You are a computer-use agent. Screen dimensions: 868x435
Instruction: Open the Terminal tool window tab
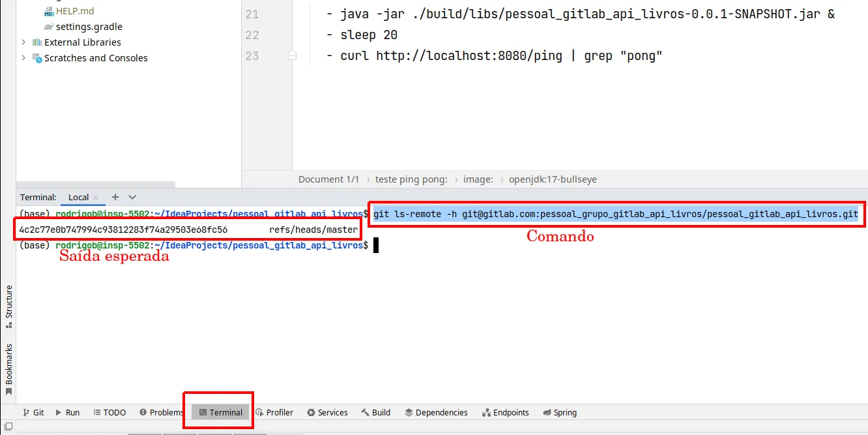click(220, 412)
